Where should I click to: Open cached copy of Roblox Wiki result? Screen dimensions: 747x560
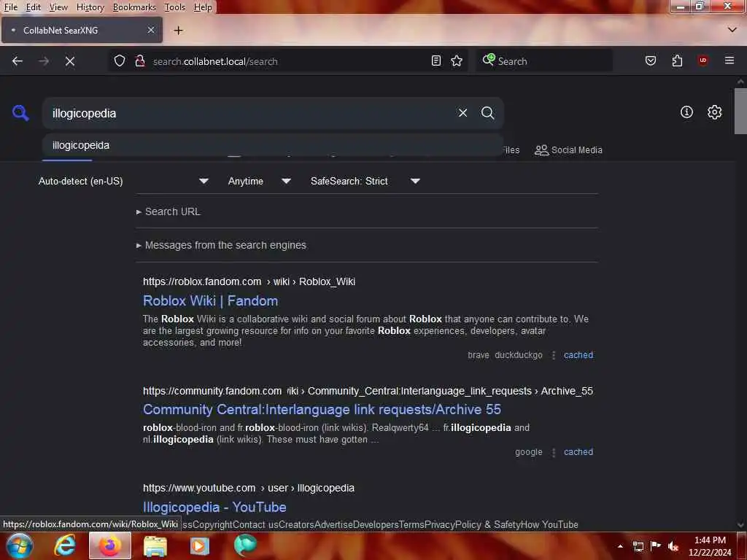pos(578,355)
